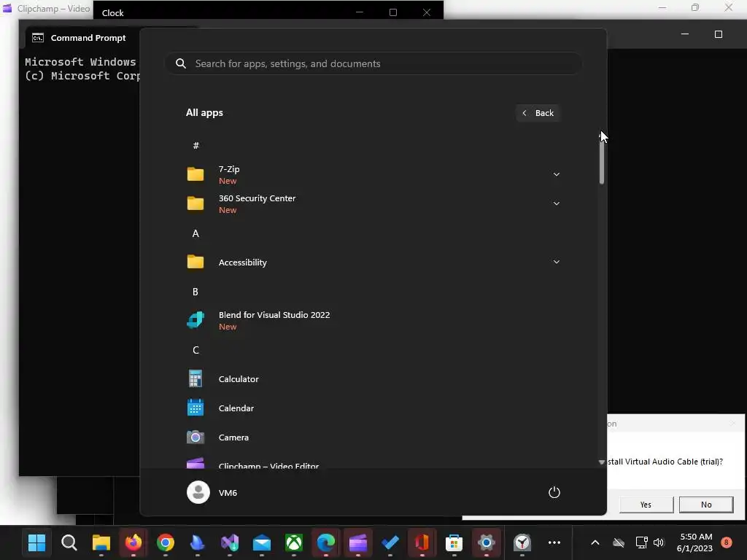Click the letter C header in app list

click(196, 350)
